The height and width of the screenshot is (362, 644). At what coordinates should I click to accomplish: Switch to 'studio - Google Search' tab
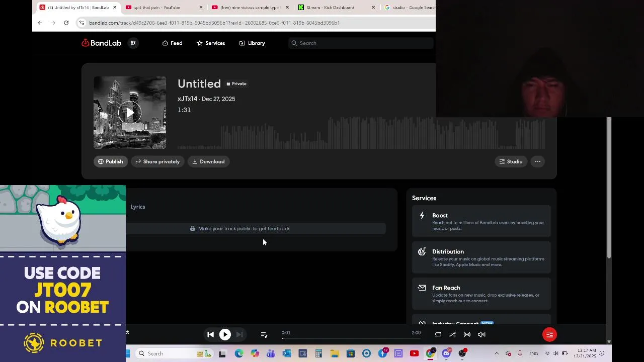[x=410, y=8]
